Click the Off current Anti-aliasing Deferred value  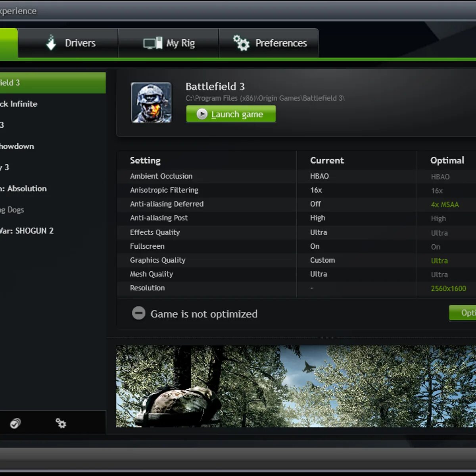tap(315, 204)
